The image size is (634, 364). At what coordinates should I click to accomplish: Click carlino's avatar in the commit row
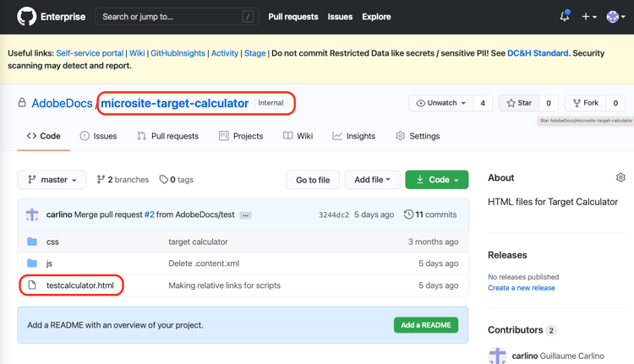(x=32, y=215)
